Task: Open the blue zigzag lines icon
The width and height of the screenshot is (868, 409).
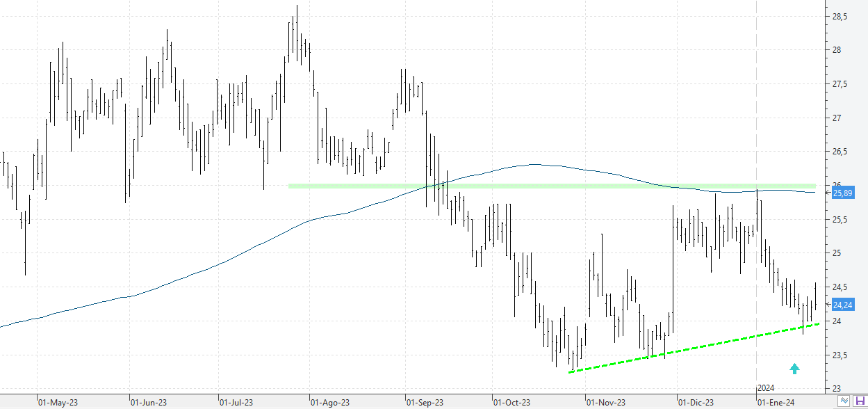Action: tap(844, 401)
